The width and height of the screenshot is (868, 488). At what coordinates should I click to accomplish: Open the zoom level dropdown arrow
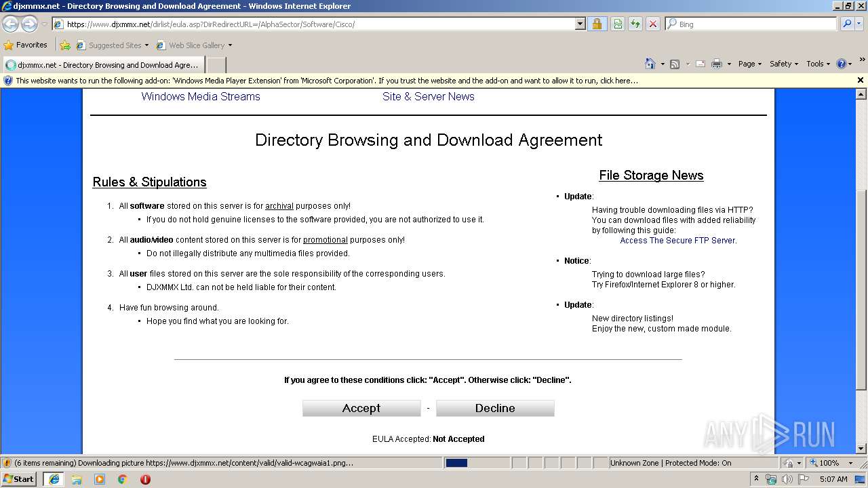tap(850, 463)
